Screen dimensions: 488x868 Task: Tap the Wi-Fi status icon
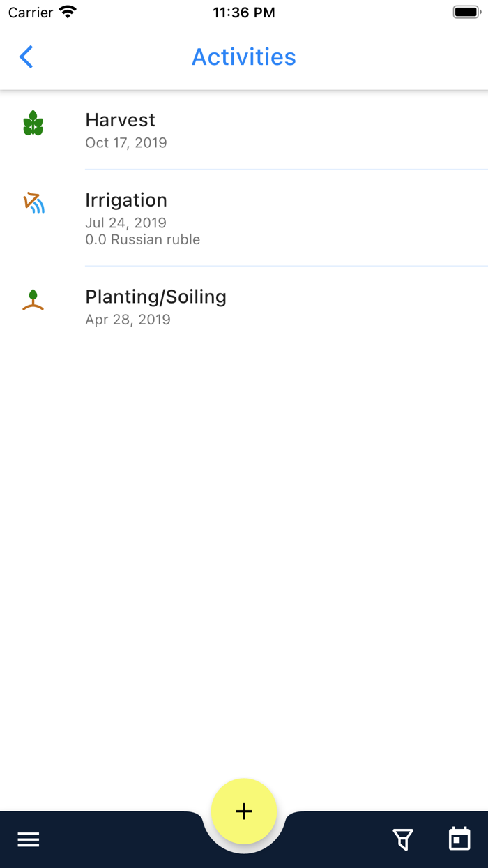pos(68,12)
